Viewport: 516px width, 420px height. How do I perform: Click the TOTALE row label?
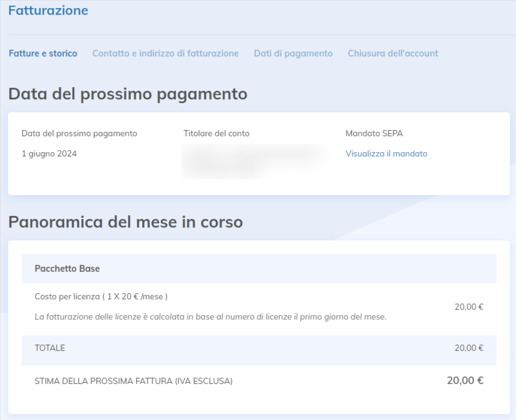pos(50,348)
